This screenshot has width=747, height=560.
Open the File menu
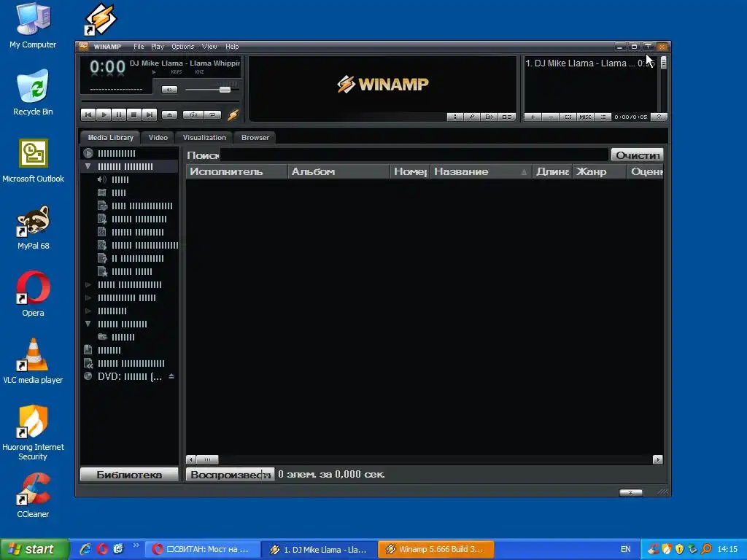coord(139,47)
